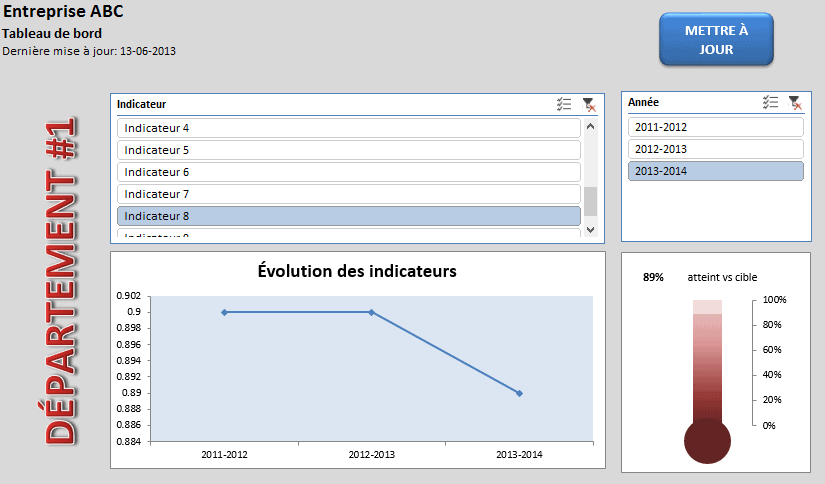Screen dimensions: 825x484
Task: Toggle multi-select in Année slicer
Action: (770, 102)
